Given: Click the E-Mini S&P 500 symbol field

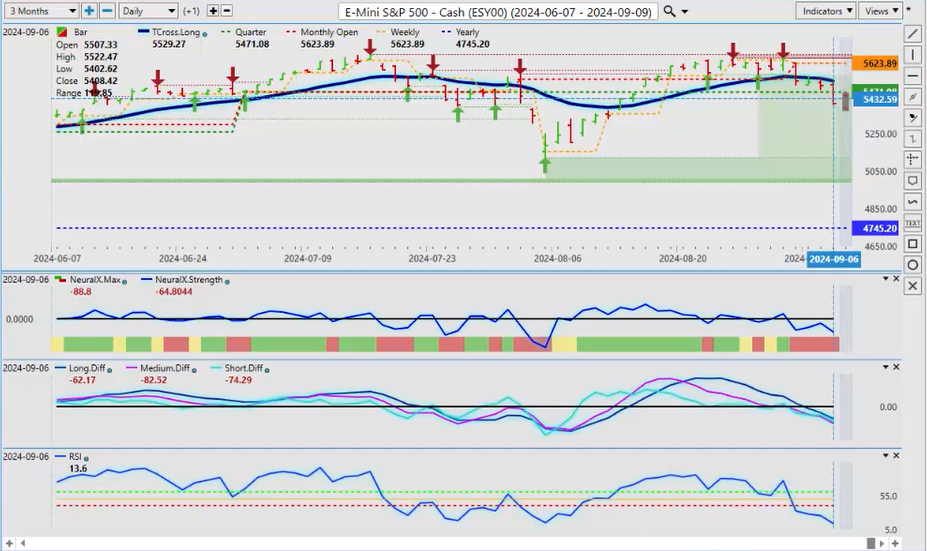Looking at the screenshot, I should (498, 12).
